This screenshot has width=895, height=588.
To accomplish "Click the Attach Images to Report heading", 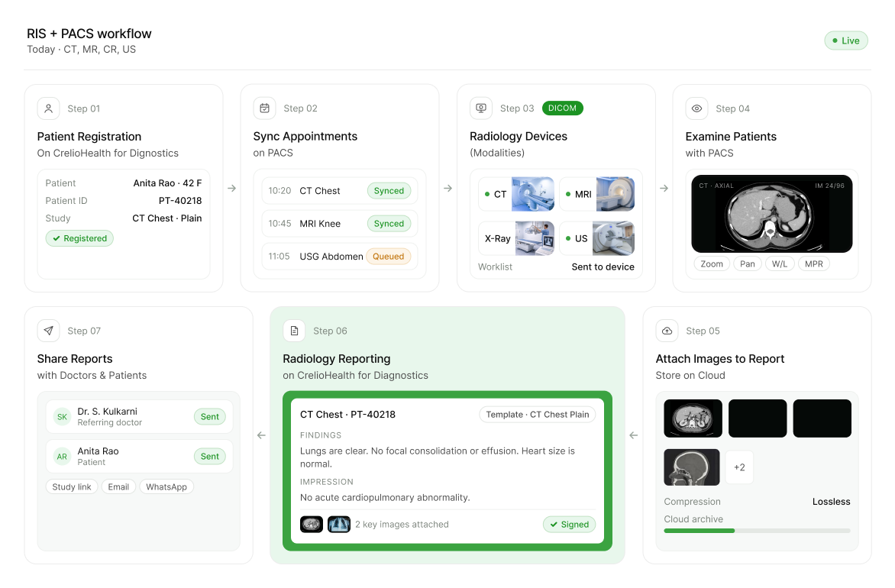I will click(720, 359).
